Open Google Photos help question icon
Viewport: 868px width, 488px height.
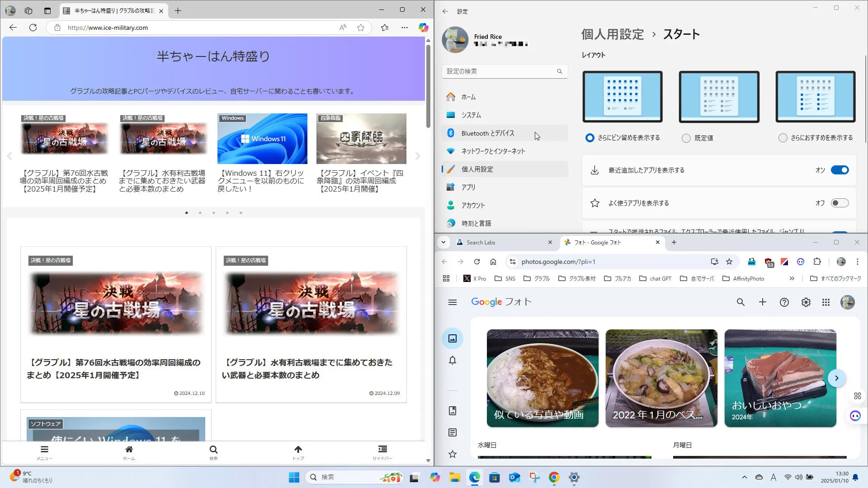[x=784, y=302]
